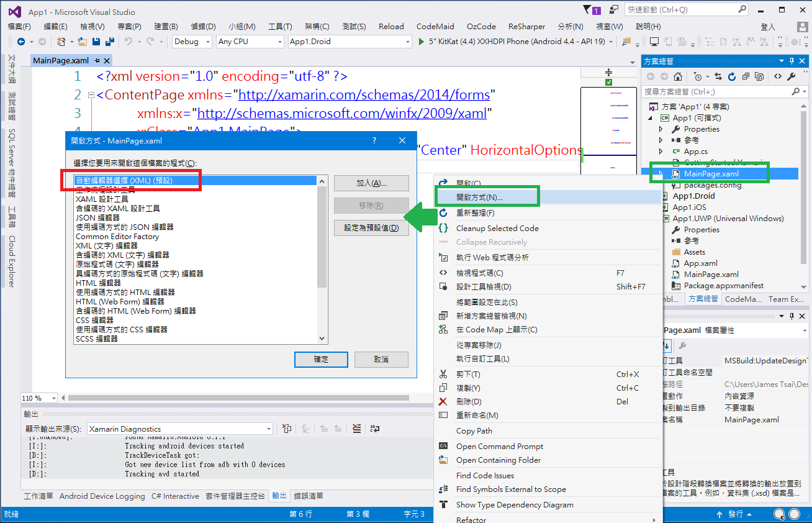Click the red-X clear list icon in Output toolbar
The height and width of the screenshot is (523, 812).
[356, 429]
